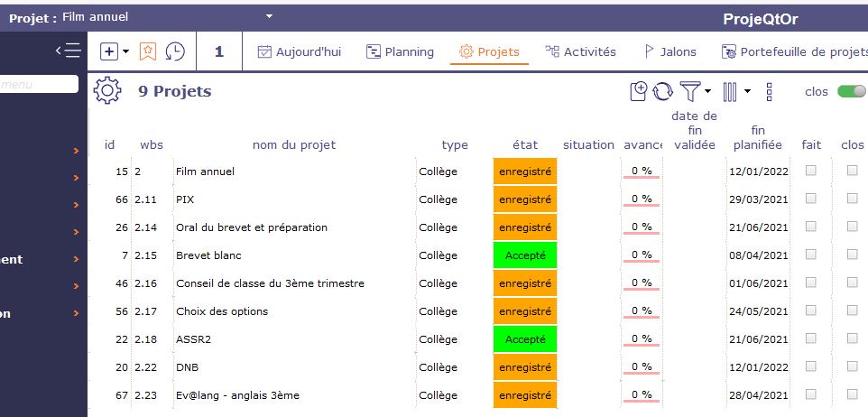The image size is (868, 417).
Task: Open the three-dot extra options icon
Action: (769, 91)
